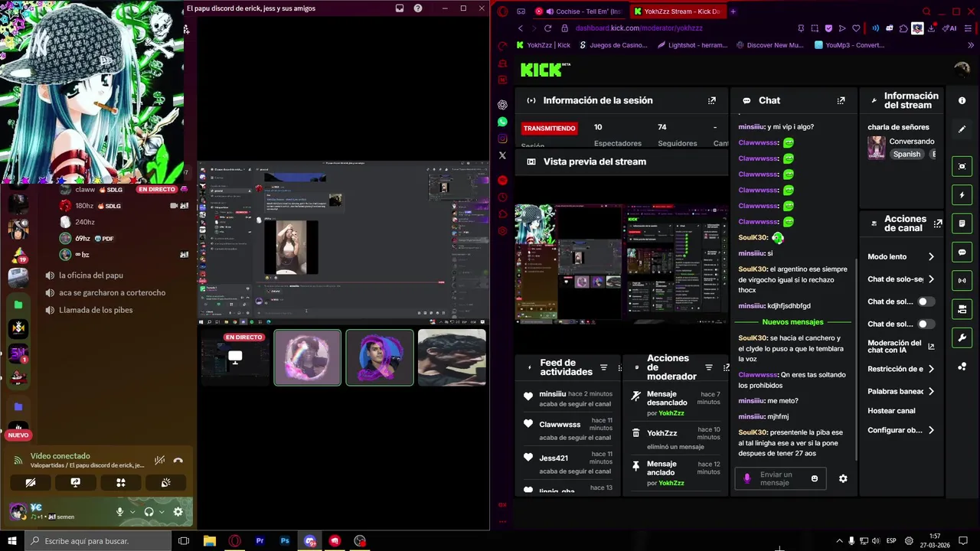Click the speech bubble icon in Kick sidebar
The height and width of the screenshot is (551, 980).
(x=962, y=252)
